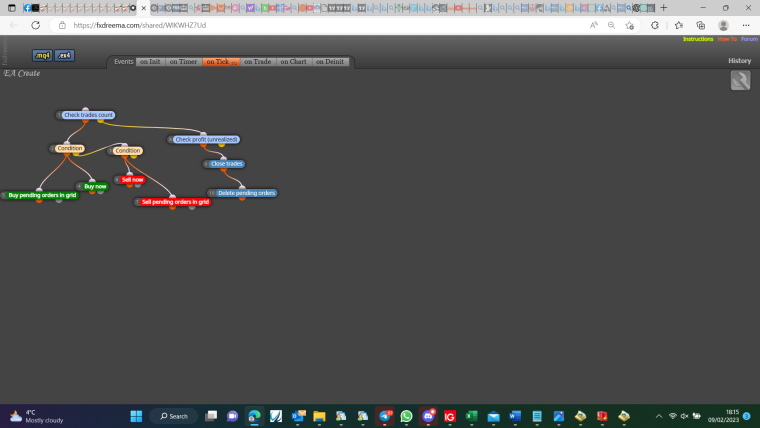Open the on Deinit event tab
Screen dimensions: 760x428
click(330, 62)
